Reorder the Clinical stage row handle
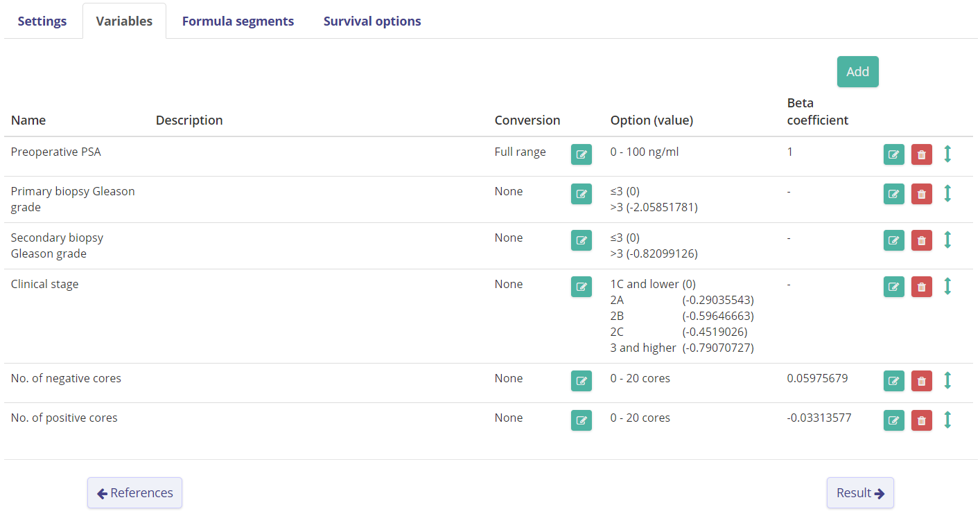This screenshot has height=527, width=980. tap(947, 287)
